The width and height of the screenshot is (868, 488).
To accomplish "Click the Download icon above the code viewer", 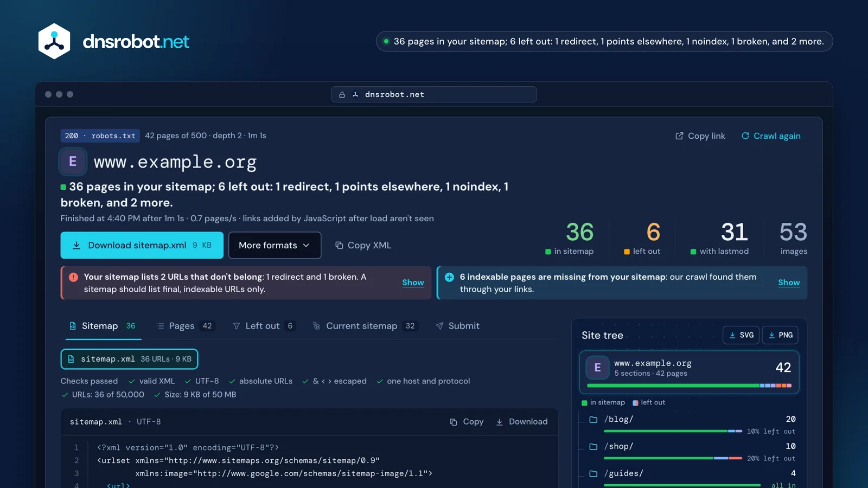I will pos(500,422).
